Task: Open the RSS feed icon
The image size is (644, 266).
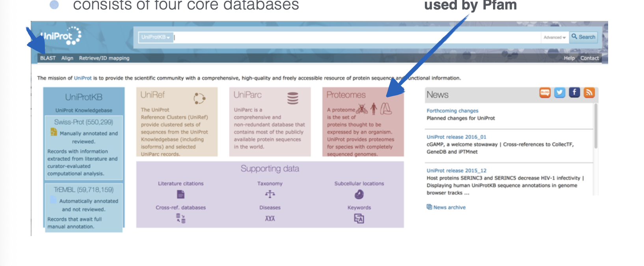Action: [589, 93]
